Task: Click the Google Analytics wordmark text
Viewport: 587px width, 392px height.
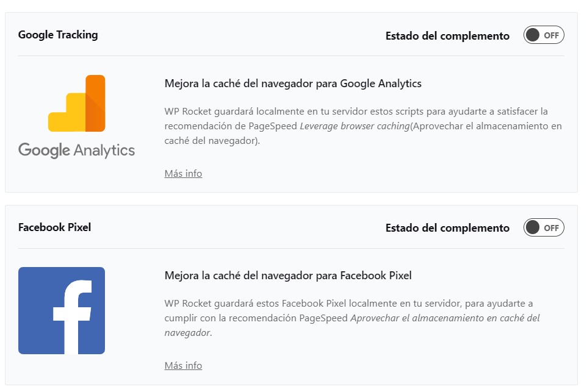Action: click(x=76, y=150)
